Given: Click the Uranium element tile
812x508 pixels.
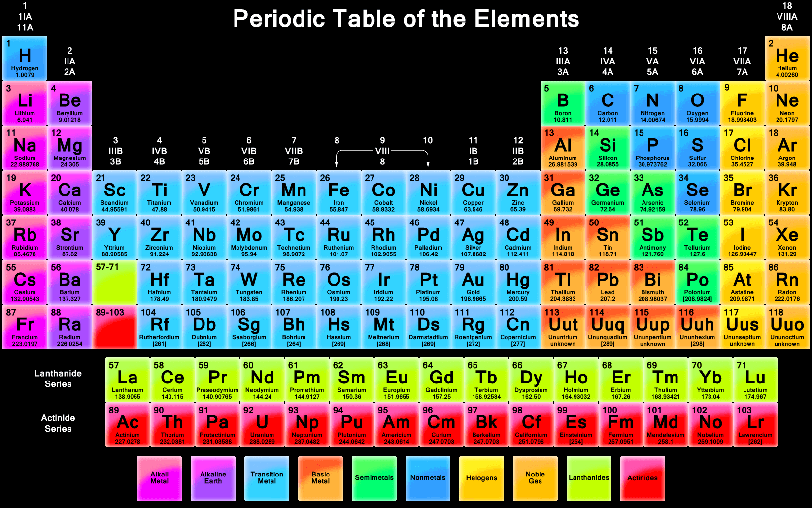Looking at the screenshot, I should 262,425.
